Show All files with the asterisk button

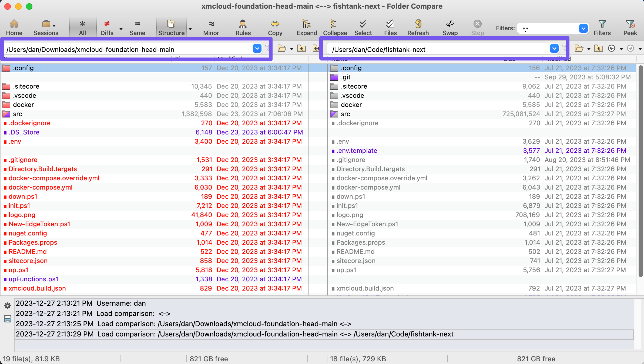pyautogui.click(x=82, y=28)
